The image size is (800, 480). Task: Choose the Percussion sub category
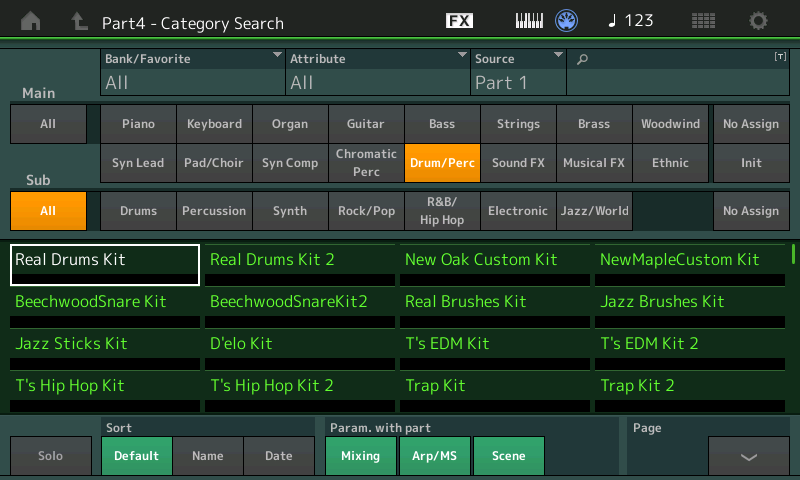point(214,211)
